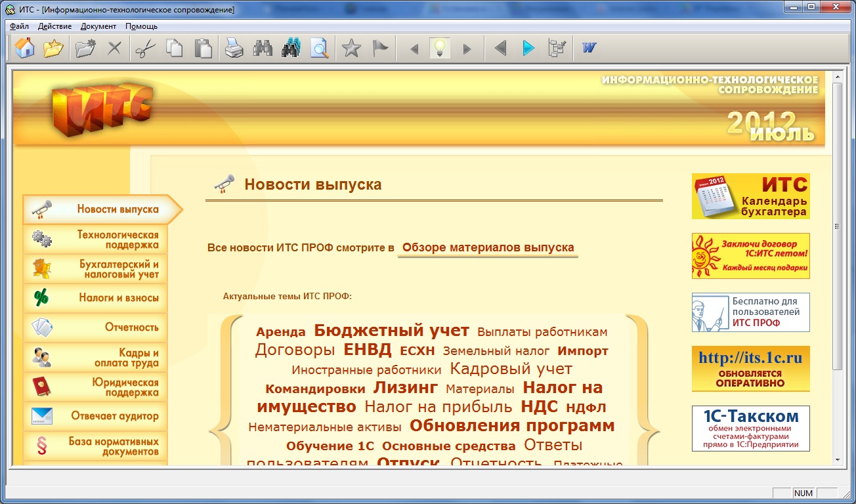Click the blue forward navigation arrow
The image size is (856, 504).
point(528,49)
